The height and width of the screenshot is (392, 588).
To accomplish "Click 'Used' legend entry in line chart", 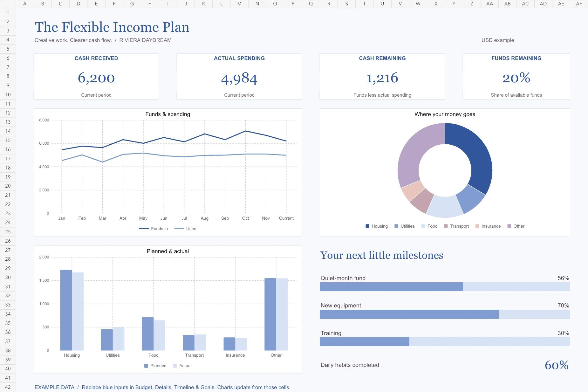I will [186, 229].
